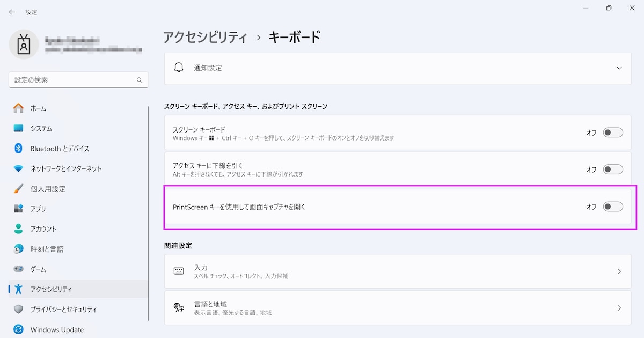Open アカウント settings
The image size is (644, 338).
pos(78,229)
